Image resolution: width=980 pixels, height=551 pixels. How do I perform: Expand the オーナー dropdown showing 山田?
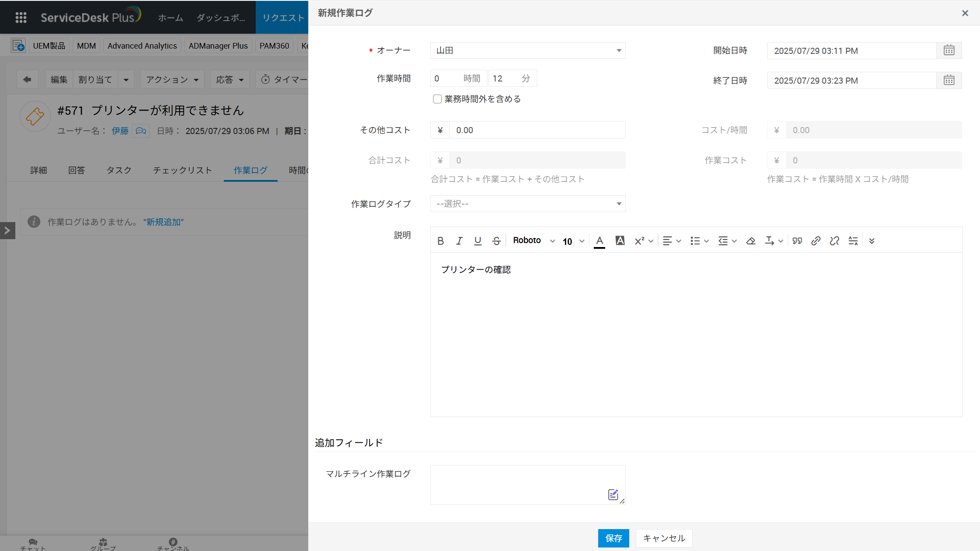point(528,51)
